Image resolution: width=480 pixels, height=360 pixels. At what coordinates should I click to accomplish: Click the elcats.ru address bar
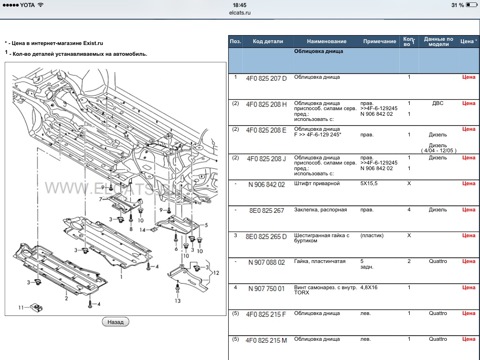click(240, 13)
